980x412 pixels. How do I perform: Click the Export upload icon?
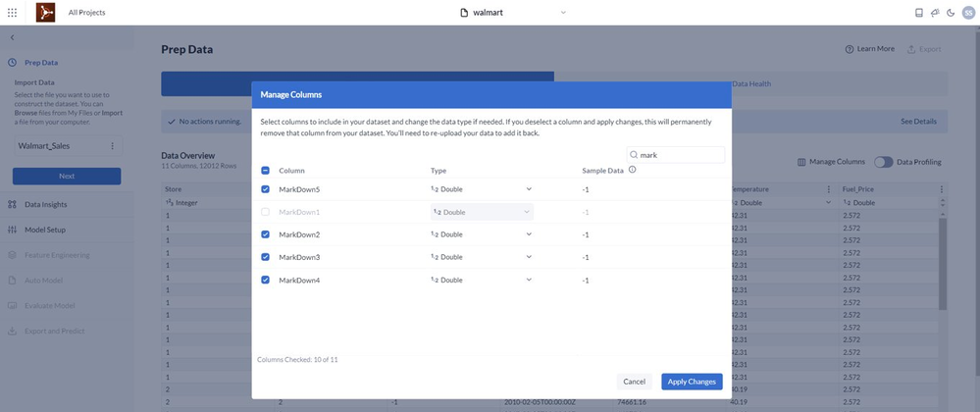pyautogui.click(x=911, y=49)
